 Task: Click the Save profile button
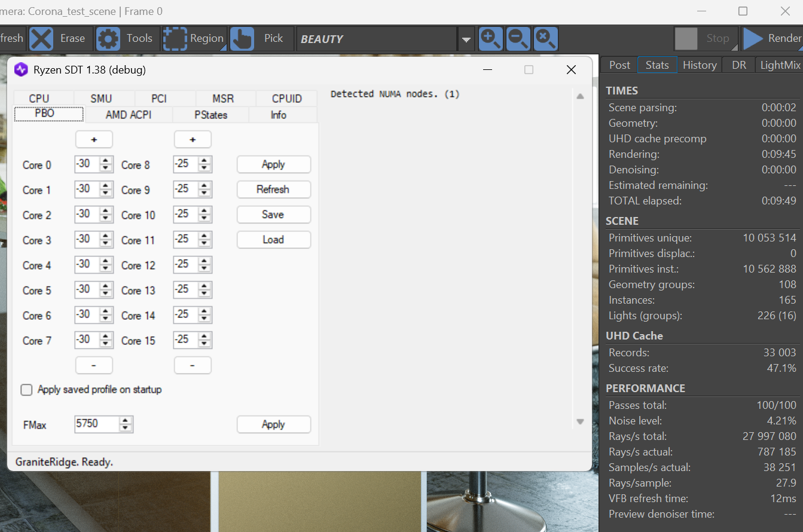274,215
